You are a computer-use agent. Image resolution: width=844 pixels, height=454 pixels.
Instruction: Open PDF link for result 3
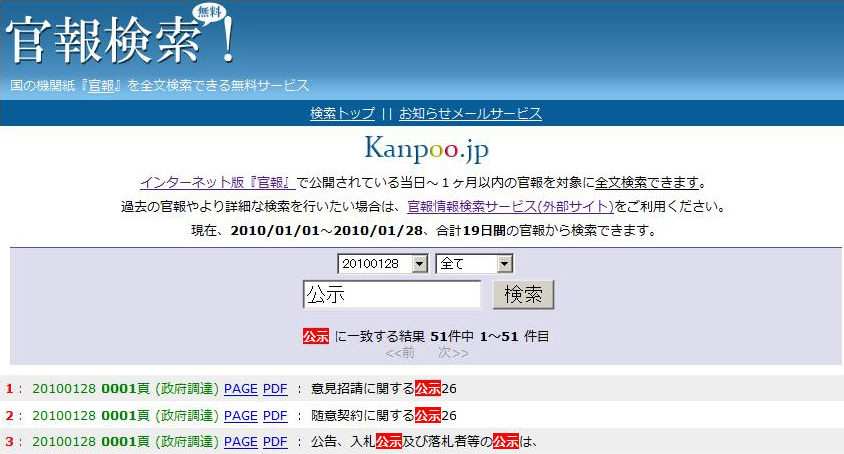[x=275, y=442]
